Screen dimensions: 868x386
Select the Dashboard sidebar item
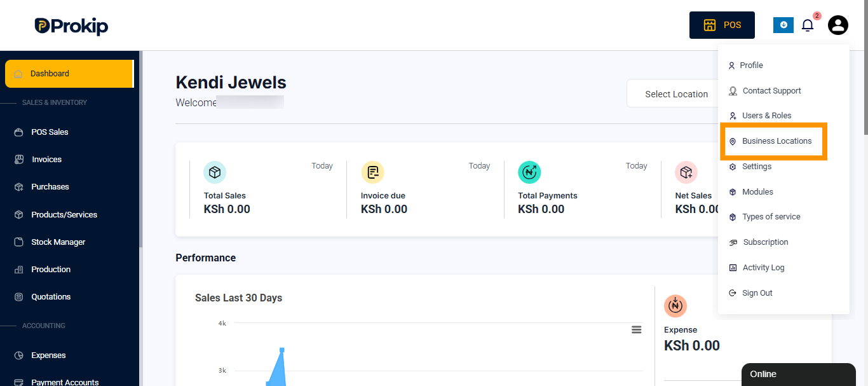[x=69, y=74]
